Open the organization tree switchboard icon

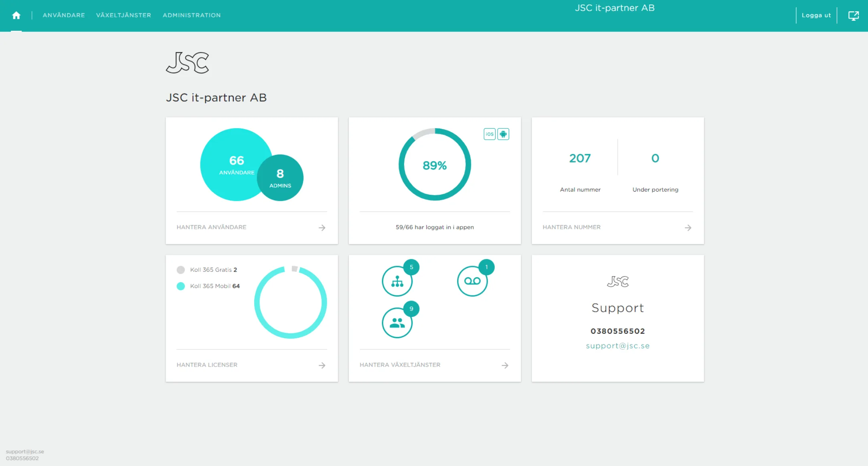(397, 281)
